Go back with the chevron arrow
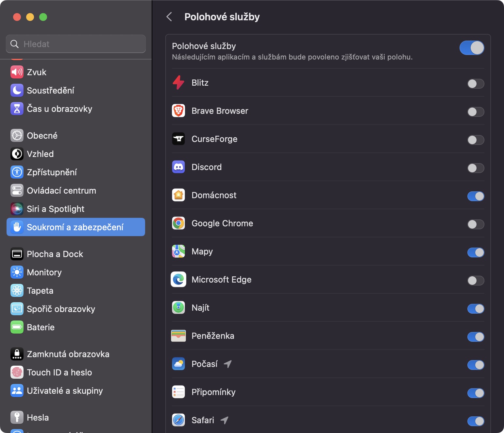The width and height of the screenshot is (504, 433). click(x=169, y=17)
